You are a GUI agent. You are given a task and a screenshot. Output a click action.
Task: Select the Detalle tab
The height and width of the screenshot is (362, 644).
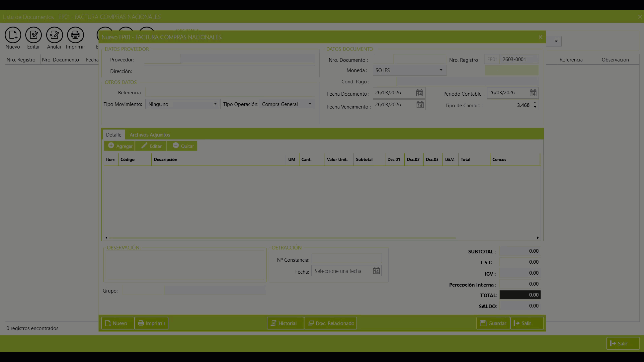point(113,135)
